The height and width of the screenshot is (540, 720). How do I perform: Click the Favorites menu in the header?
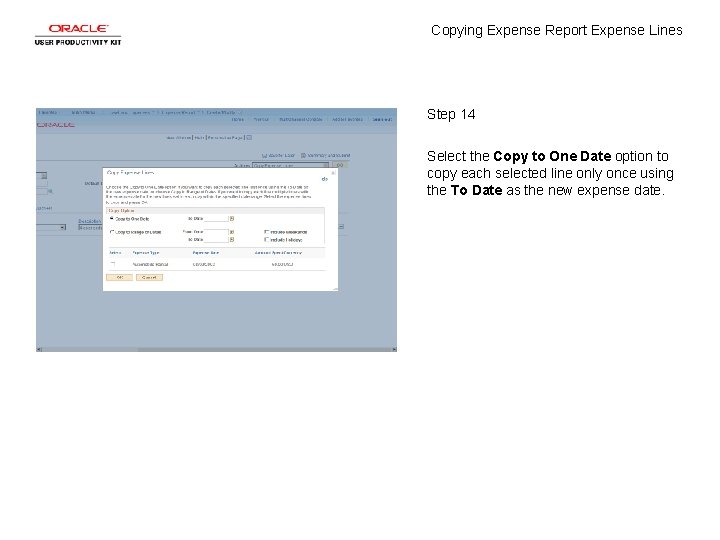click(48, 112)
